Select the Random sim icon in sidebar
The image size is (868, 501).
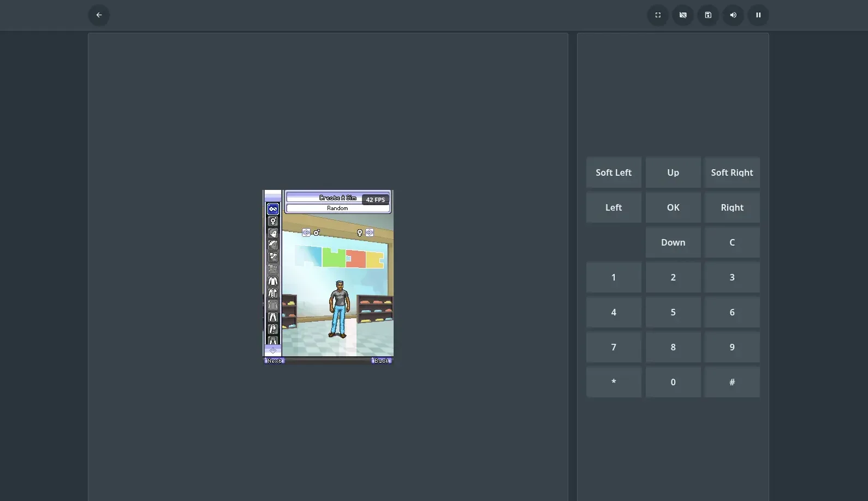pos(273,209)
